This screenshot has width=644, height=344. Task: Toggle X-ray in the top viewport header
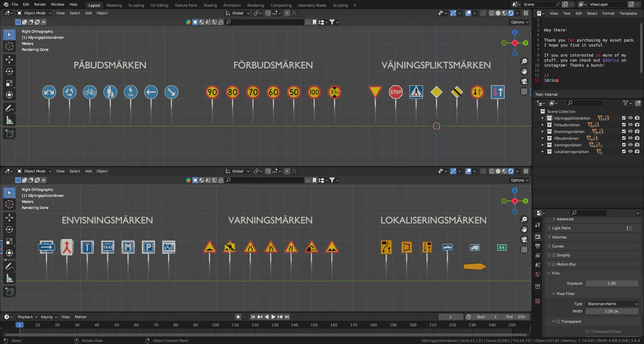pyautogui.click(x=483, y=13)
